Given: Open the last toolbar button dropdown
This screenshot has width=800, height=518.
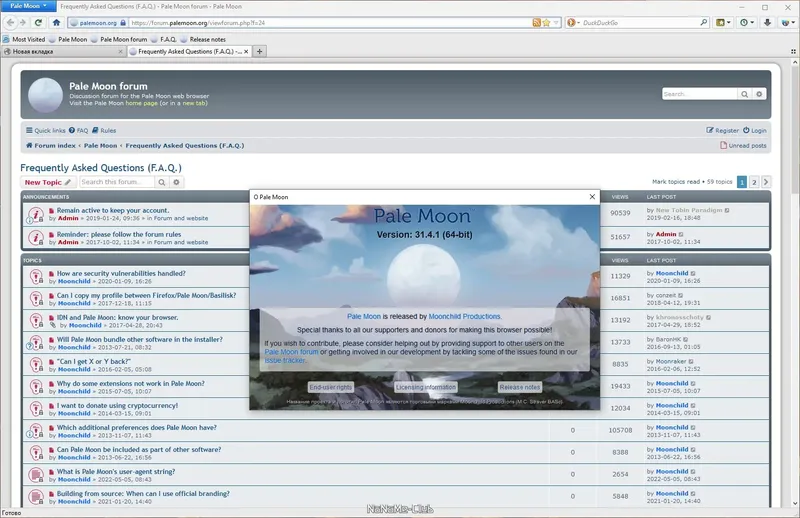Looking at the screenshot, I should [x=788, y=22].
